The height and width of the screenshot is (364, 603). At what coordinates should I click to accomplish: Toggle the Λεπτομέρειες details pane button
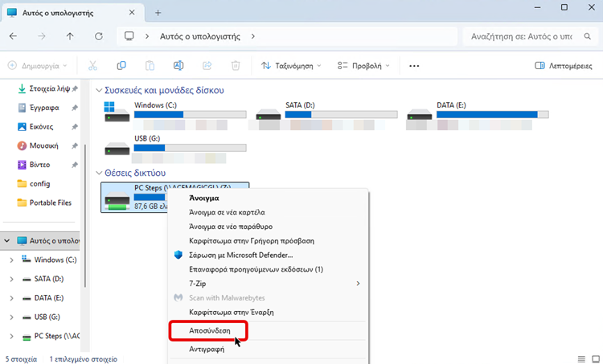pos(564,66)
